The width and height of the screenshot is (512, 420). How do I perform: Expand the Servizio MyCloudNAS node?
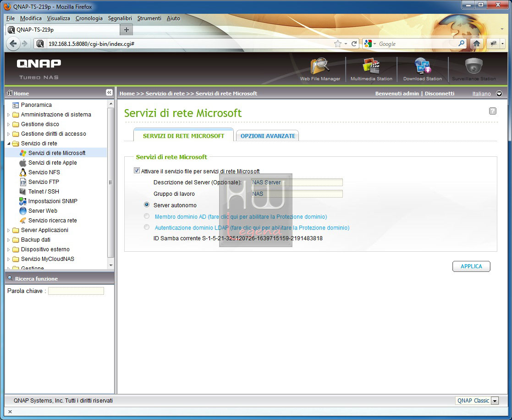(9, 259)
